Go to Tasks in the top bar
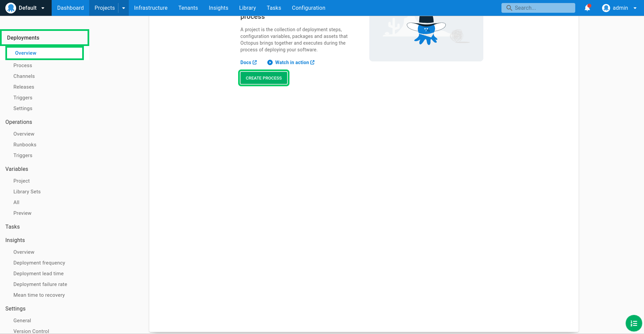Image resolution: width=644 pixels, height=334 pixels. (274, 8)
